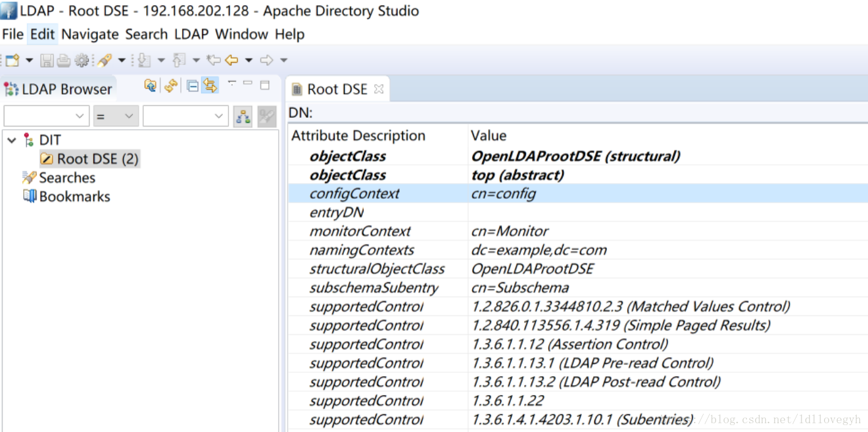868x432 pixels.
Task: Click the Collapse All icon in LDAP Browser
Action: tap(193, 86)
